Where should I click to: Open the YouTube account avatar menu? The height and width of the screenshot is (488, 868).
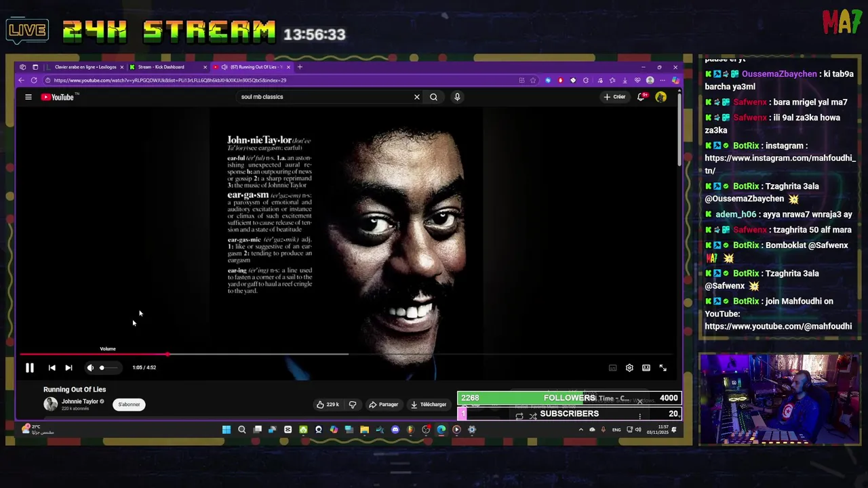pyautogui.click(x=661, y=97)
